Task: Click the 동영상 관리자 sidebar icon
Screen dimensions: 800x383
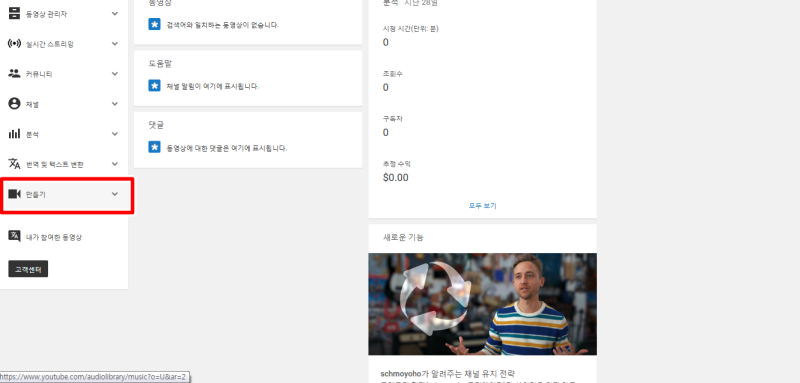Action: click(x=14, y=14)
